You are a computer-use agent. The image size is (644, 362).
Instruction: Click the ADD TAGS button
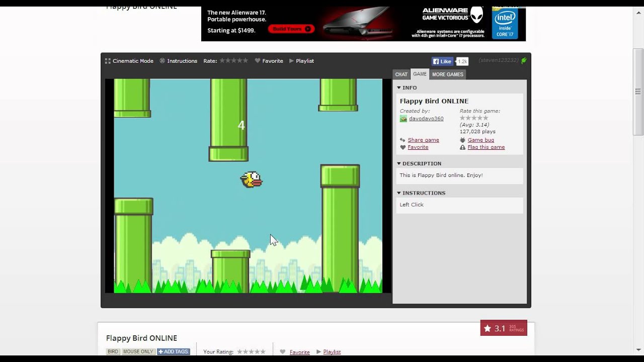tap(174, 351)
